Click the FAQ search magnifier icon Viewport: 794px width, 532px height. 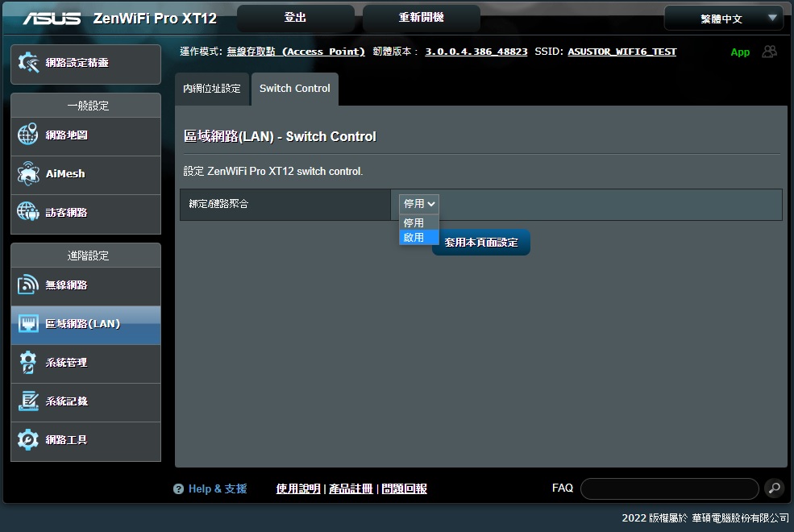click(x=775, y=488)
